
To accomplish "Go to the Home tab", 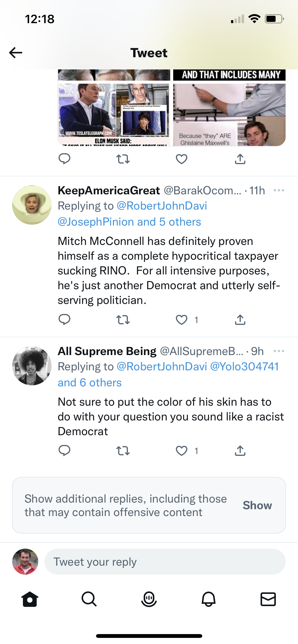I will pos(30,599).
